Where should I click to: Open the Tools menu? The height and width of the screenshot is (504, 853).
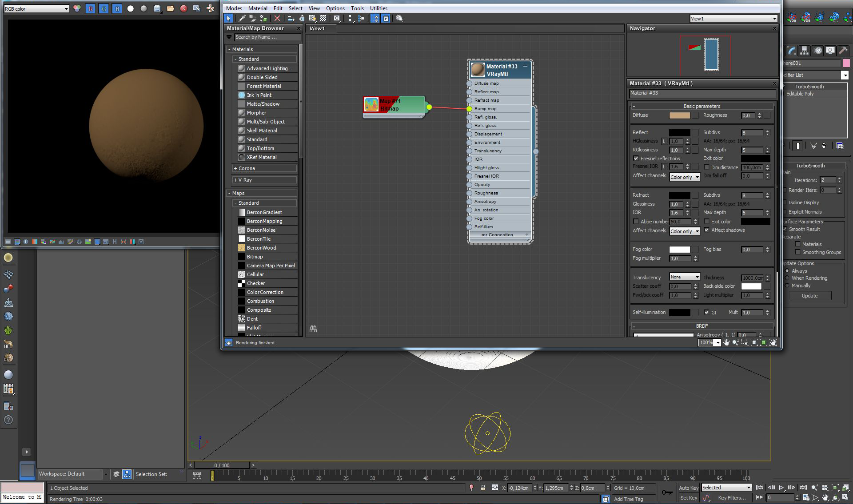357,8
